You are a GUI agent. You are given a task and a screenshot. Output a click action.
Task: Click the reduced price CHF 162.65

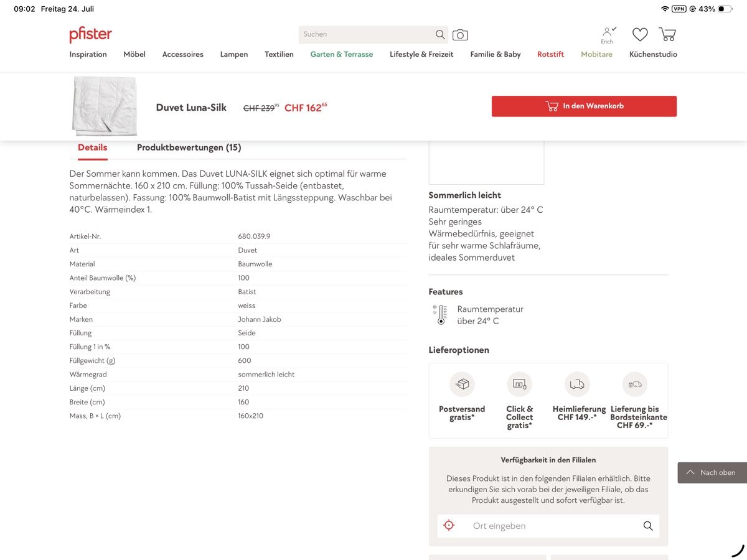306,107
